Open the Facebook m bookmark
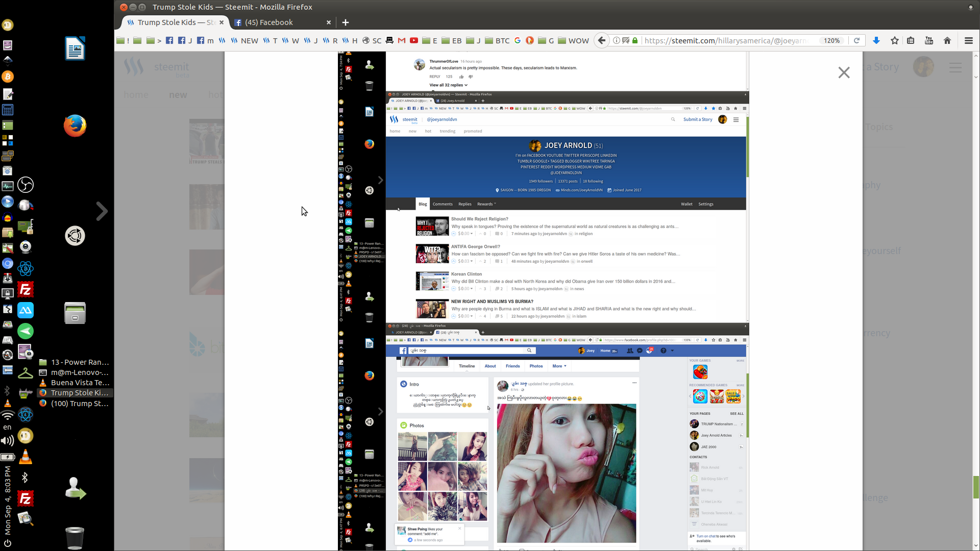 [205, 41]
